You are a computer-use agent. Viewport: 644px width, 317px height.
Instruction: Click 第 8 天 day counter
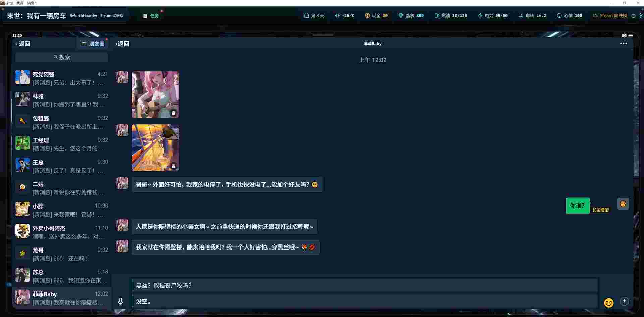[314, 16]
